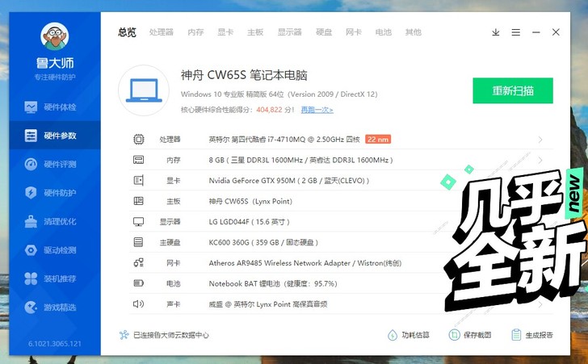Screen dimensions: 588x364
Task: Click the 22 nm badge
Action: coord(378,140)
